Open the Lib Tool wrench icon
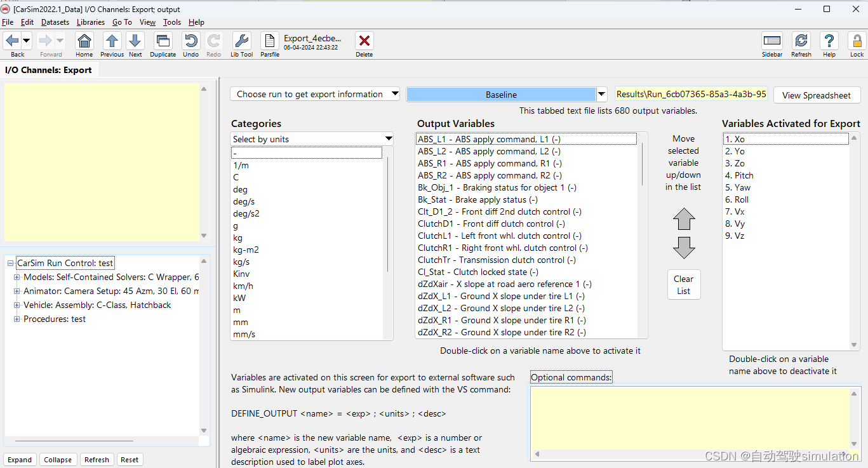Screen dimensions: 868x468 [x=242, y=41]
